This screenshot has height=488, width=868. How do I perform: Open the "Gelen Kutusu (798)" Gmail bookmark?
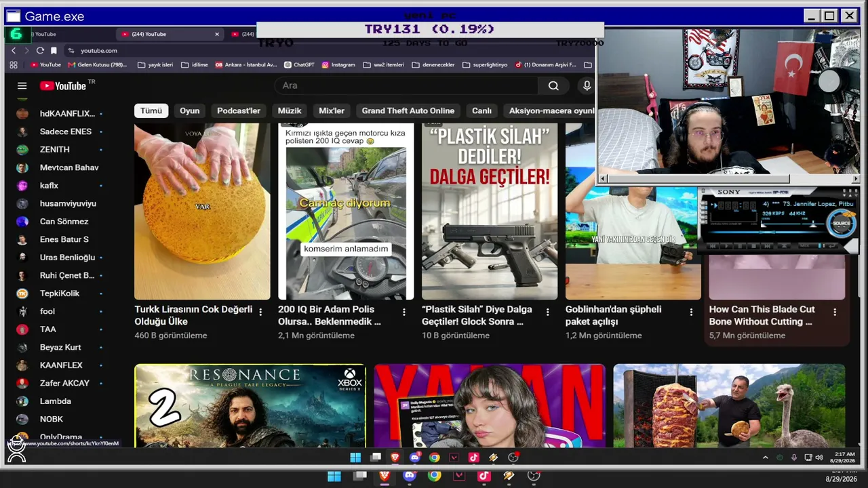point(98,65)
